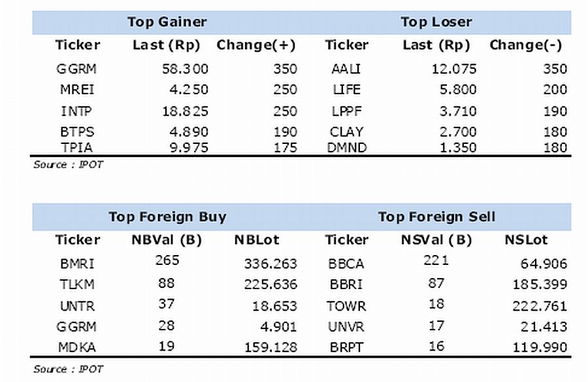This screenshot has width=588, height=382.
Task: Click the LPPF ticker
Action: (346, 111)
